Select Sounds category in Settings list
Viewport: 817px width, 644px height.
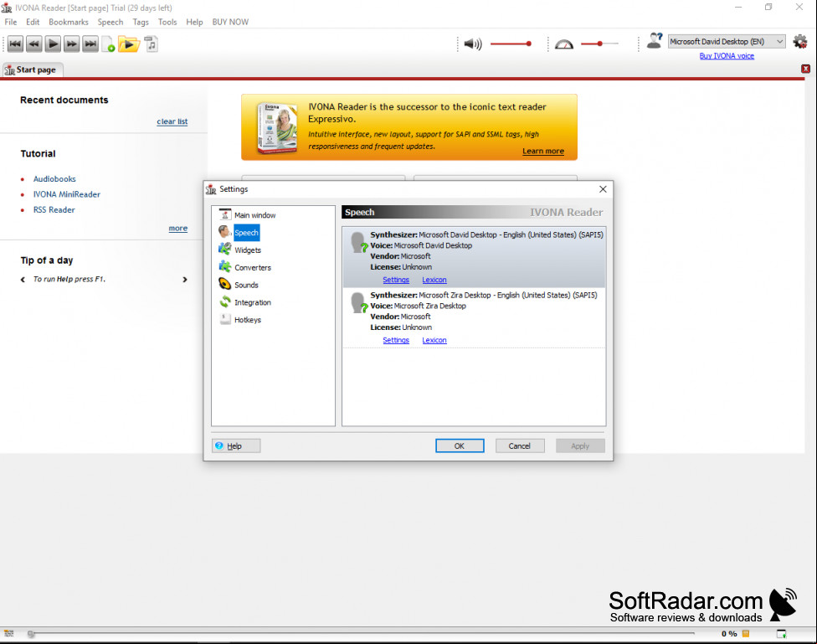pyautogui.click(x=239, y=285)
